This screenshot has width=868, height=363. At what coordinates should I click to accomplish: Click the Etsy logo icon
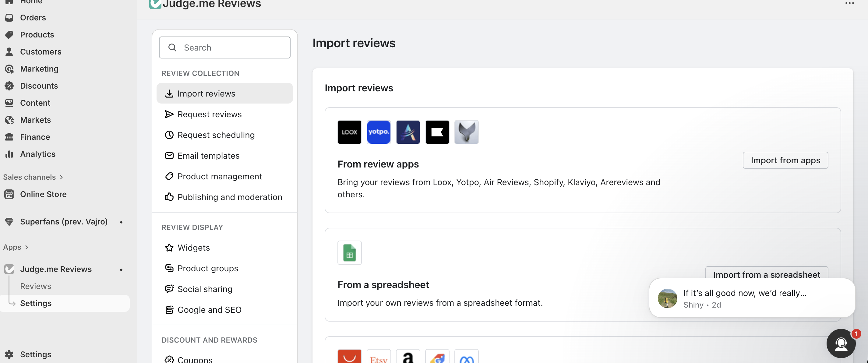click(378, 358)
